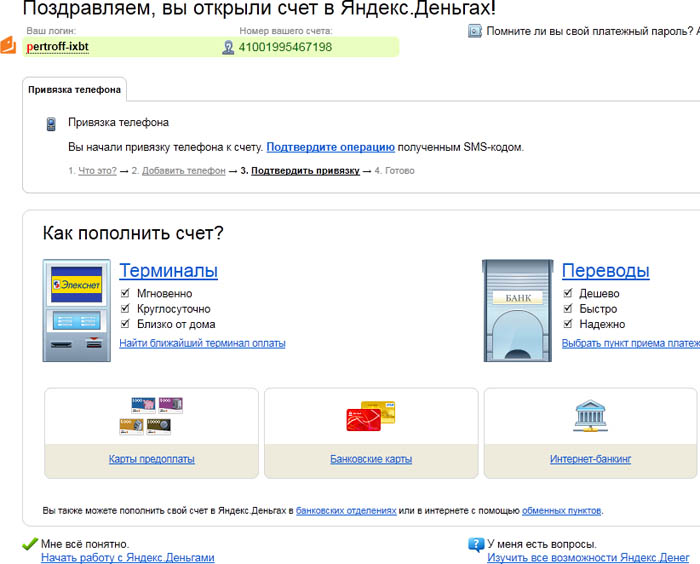
Task: Click the green checkmark icon near Мне всё понятно
Action: [29, 543]
